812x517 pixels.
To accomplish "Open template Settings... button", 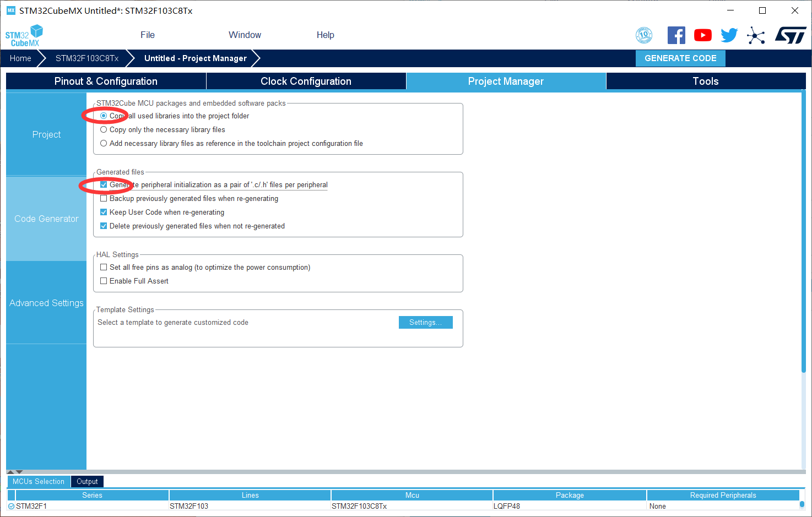I will 426,323.
